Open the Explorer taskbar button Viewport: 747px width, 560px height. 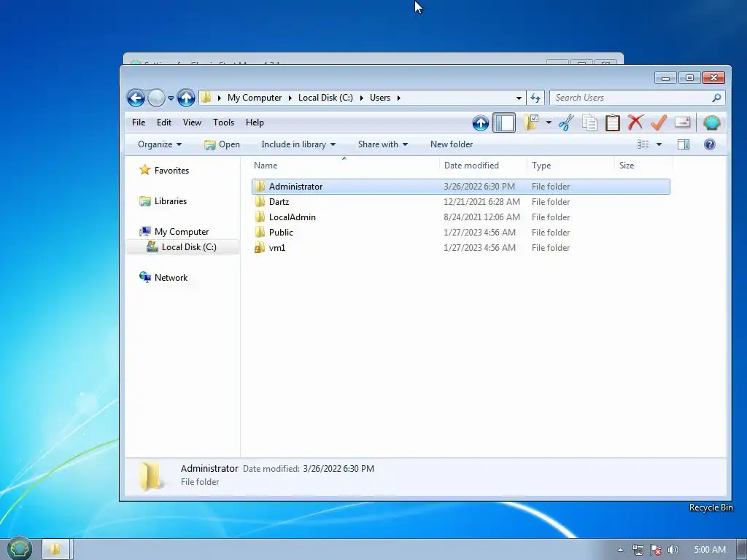tap(57, 549)
